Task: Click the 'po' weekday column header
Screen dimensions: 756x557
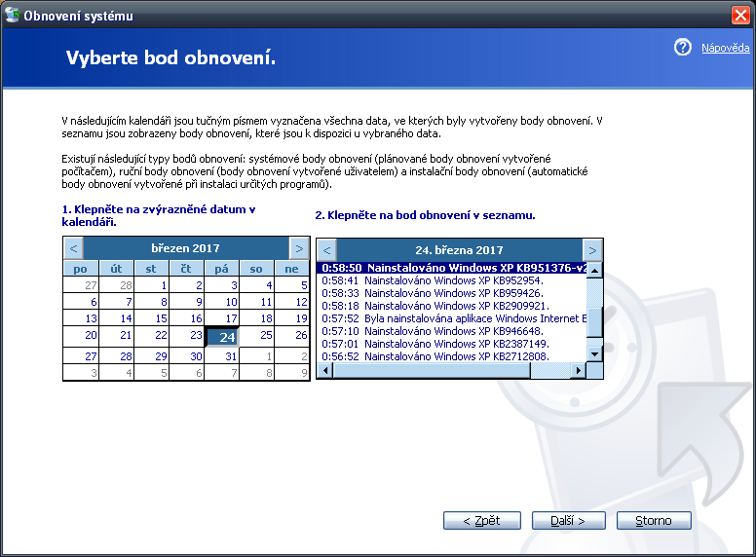Action: [81, 269]
